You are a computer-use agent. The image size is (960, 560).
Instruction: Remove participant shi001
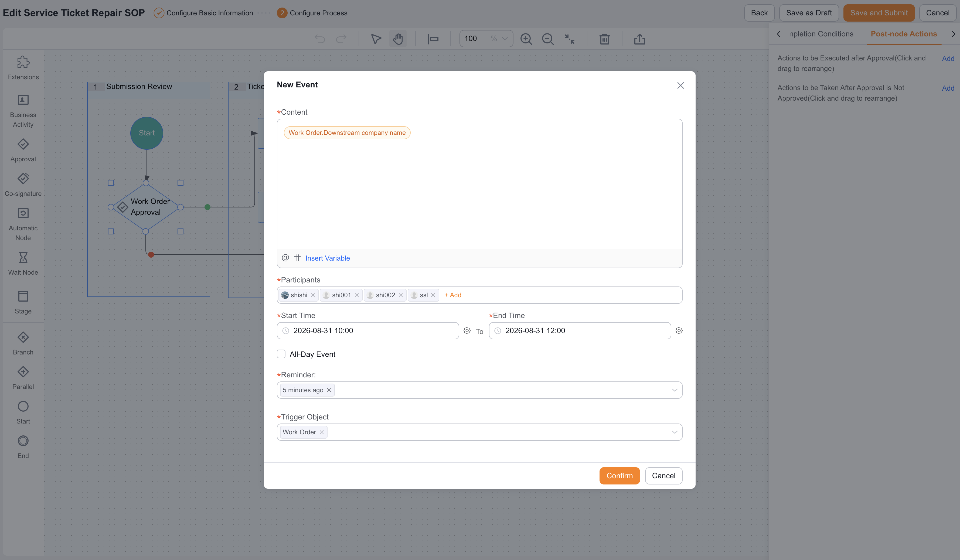coord(357,295)
